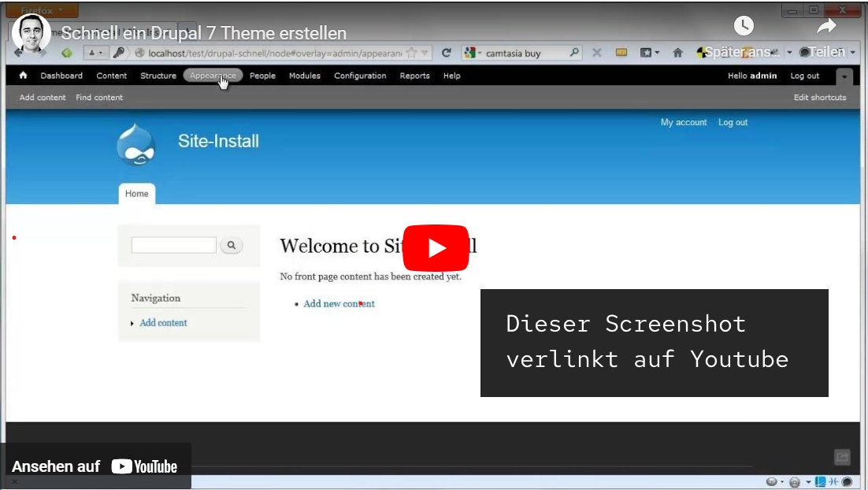The height and width of the screenshot is (490, 868).
Task: Click the YouTube logo in 'Ansehen auf YouTube'
Action: click(x=144, y=466)
